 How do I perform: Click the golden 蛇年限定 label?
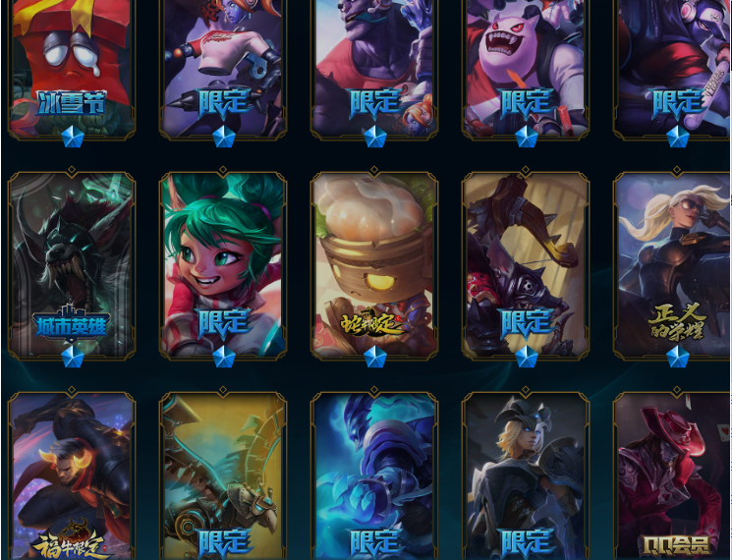[372, 323]
